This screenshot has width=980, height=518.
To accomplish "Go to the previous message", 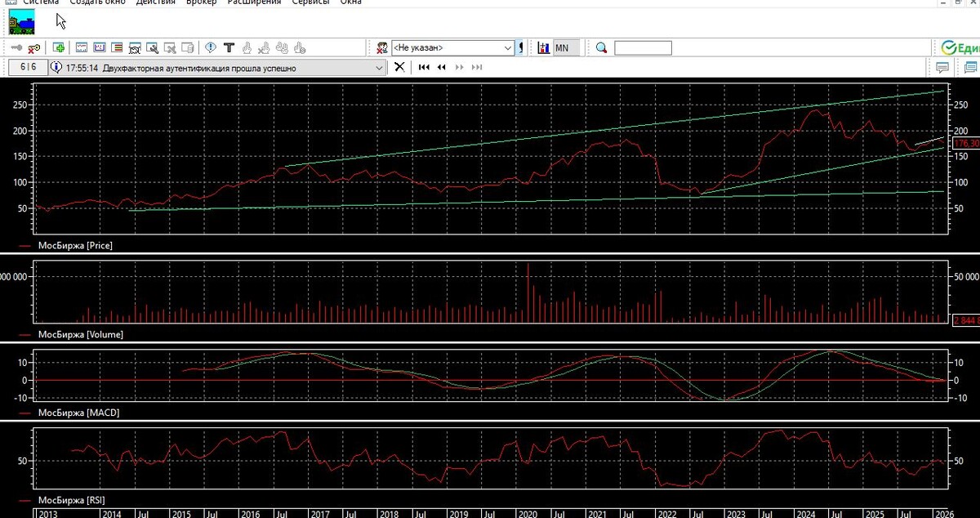I will pyautogui.click(x=442, y=67).
